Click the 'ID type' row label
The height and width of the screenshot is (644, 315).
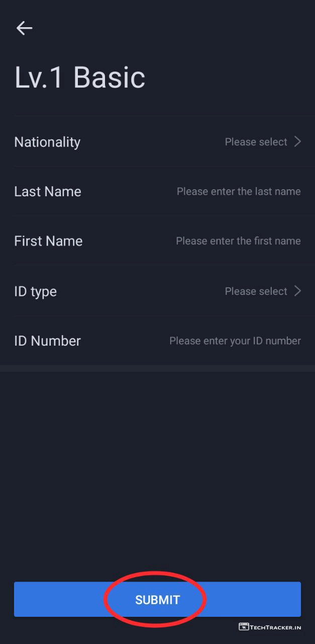pyautogui.click(x=35, y=291)
